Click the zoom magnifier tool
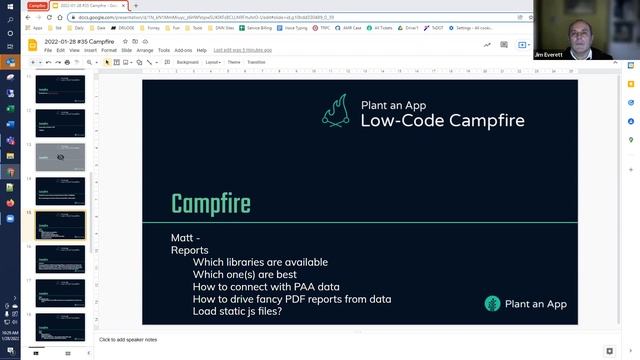Image resolution: width=640 pixels, height=360 pixels. pyautogui.click(x=89, y=62)
